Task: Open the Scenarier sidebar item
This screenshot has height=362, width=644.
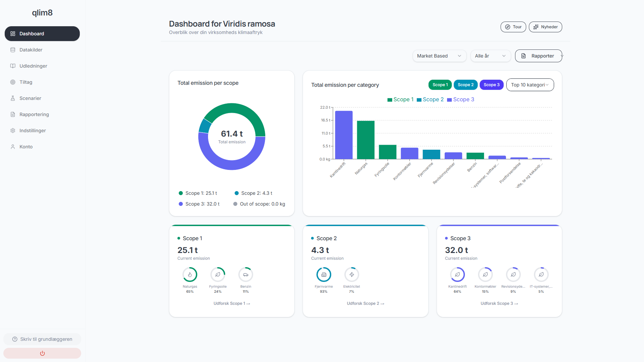Action: click(30, 98)
